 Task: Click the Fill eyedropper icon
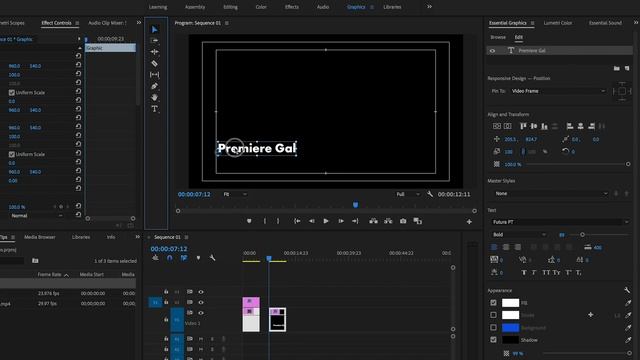[628, 303]
